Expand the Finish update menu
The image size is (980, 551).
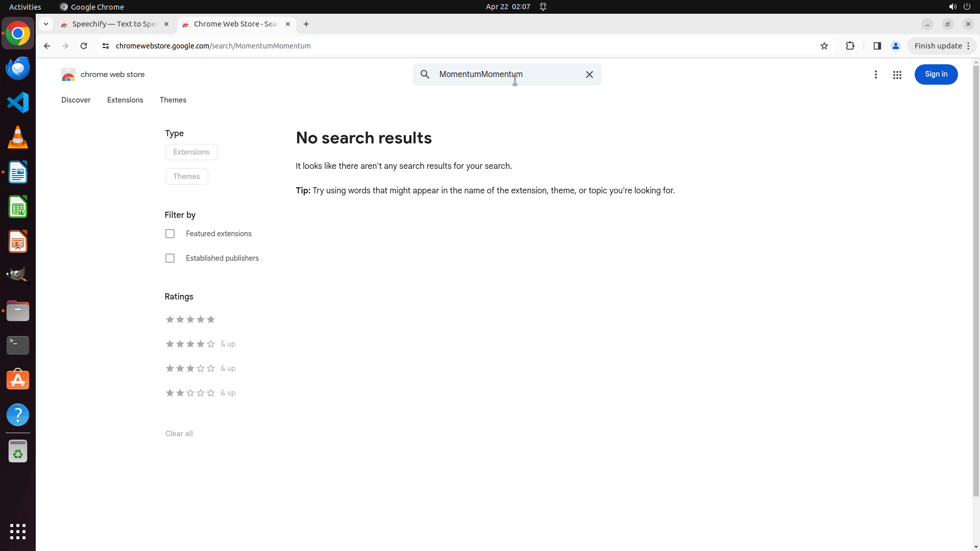(x=942, y=46)
